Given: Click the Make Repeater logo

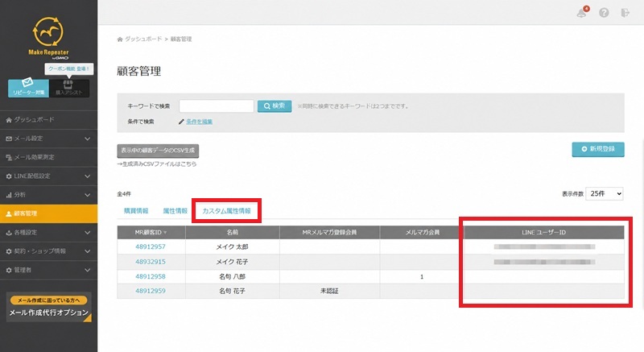Looking at the screenshot, I should pos(48,37).
